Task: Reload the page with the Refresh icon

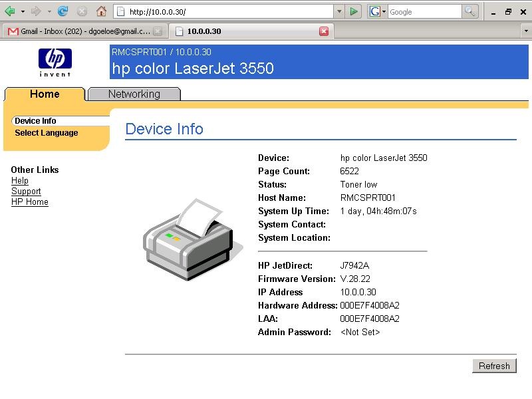Action: [x=63, y=11]
